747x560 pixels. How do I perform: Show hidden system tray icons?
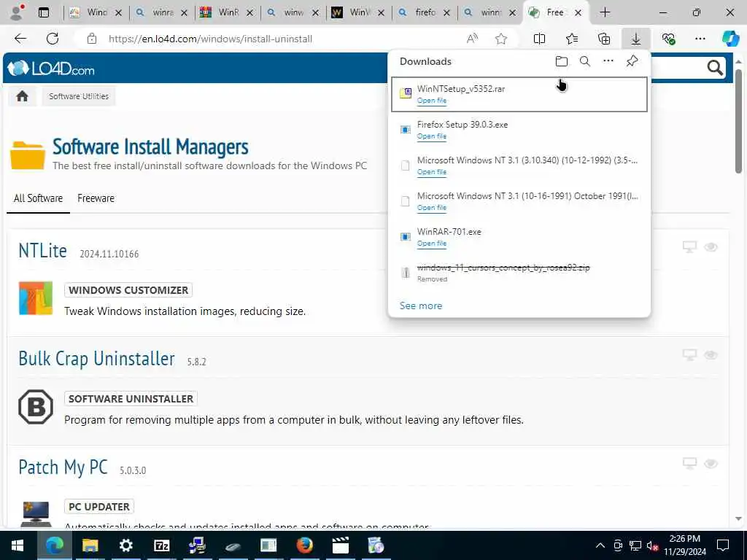[x=600, y=545]
